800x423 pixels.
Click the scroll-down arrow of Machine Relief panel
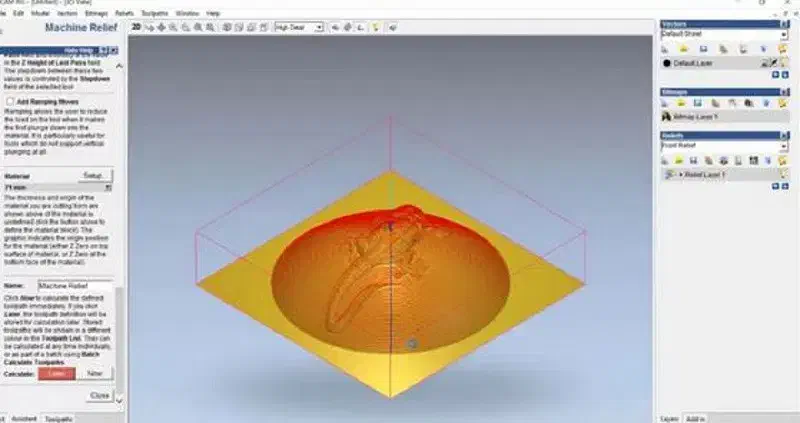pyautogui.click(x=119, y=401)
